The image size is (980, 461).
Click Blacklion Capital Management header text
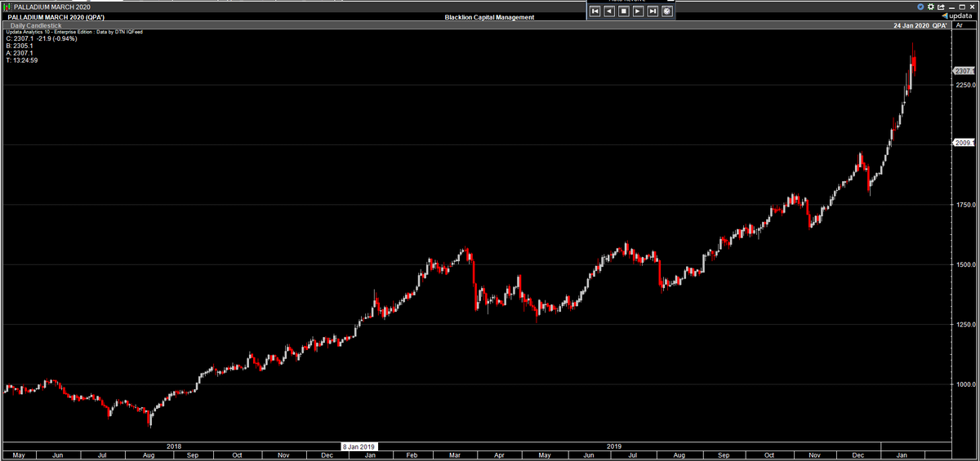(489, 17)
